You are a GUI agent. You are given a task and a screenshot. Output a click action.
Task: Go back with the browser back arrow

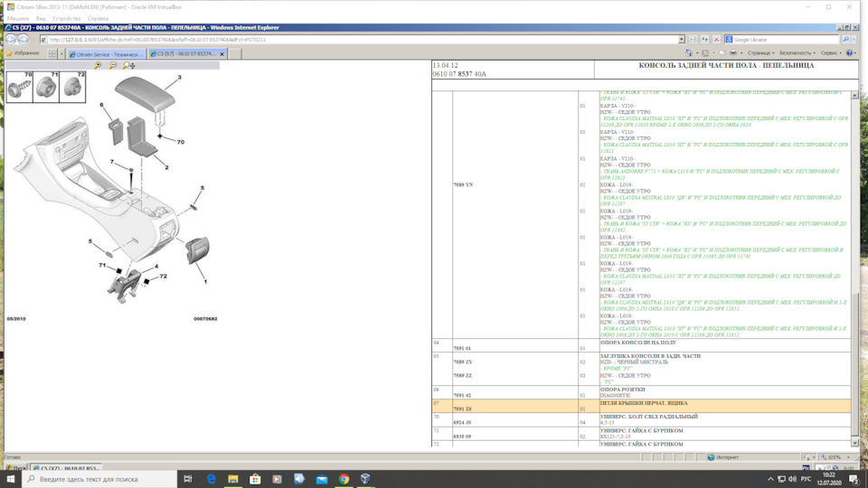[x=11, y=39]
